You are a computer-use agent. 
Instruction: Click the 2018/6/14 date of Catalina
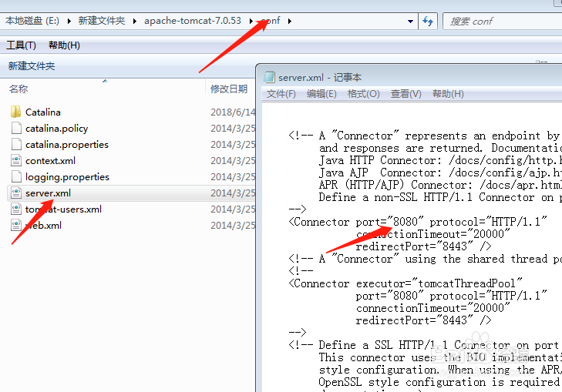(x=233, y=112)
